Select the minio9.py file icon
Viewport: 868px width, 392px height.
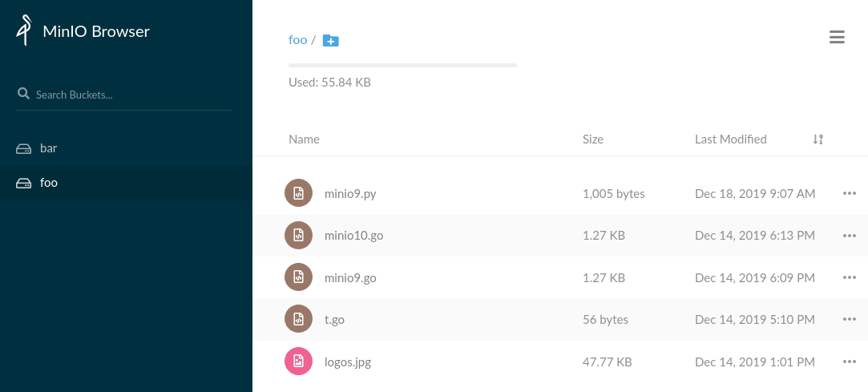pos(298,193)
